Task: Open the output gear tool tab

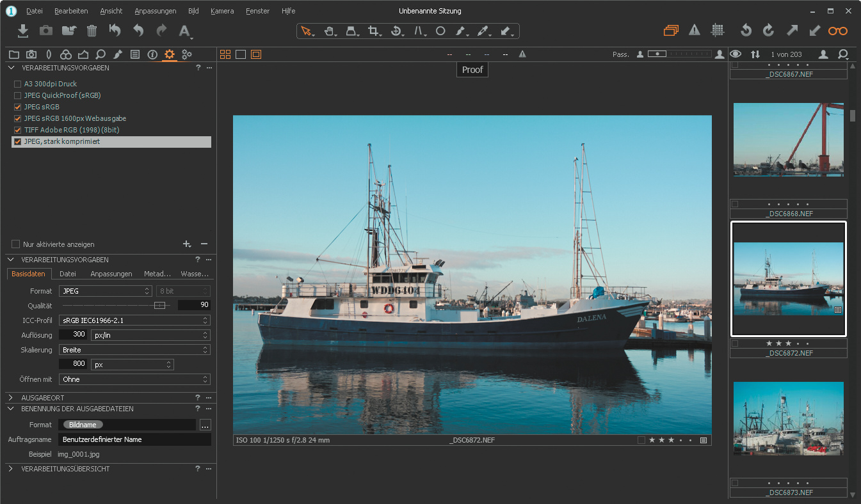Action: [x=170, y=54]
